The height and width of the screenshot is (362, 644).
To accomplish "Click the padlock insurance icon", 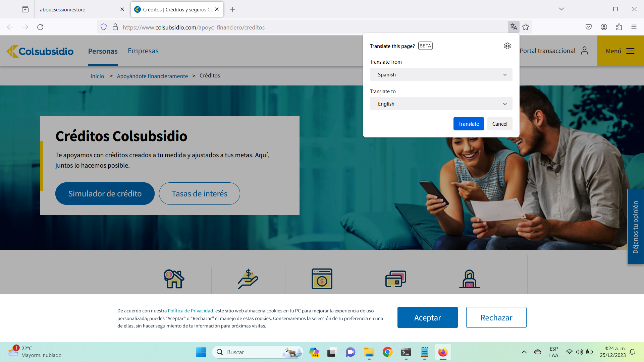I will click(x=469, y=279).
